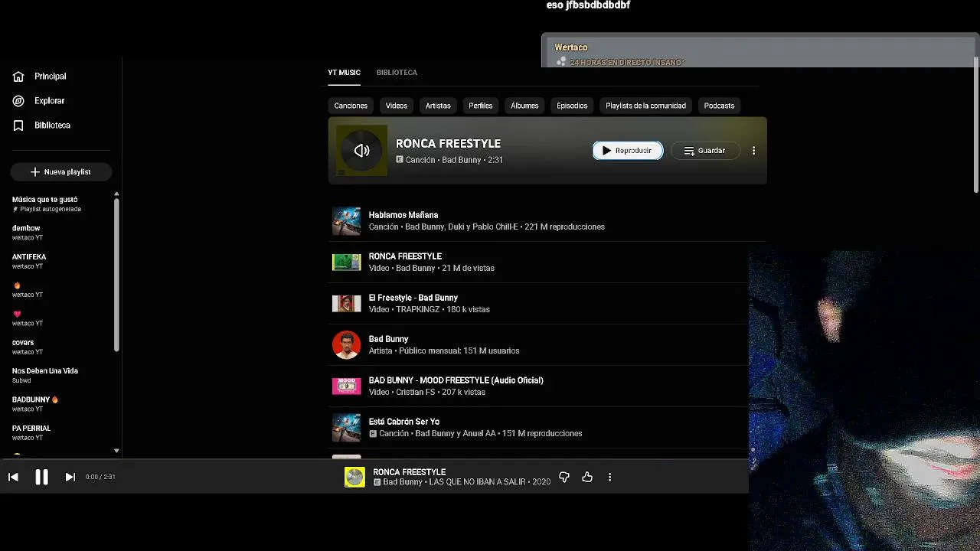Click Bad Bunny artist avatar
This screenshot has height=551, width=980.
346,345
